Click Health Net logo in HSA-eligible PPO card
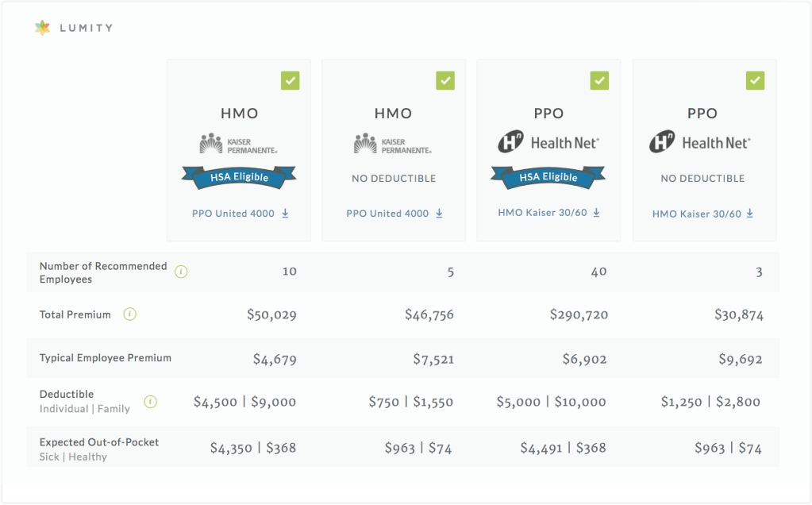This screenshot has height=505, width=812. click(x=548, y=143)
